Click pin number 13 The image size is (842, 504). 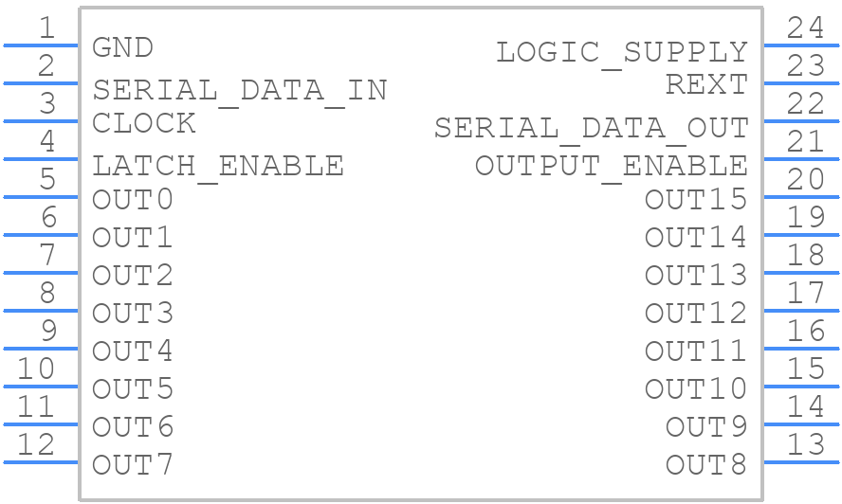coord(805,444)
